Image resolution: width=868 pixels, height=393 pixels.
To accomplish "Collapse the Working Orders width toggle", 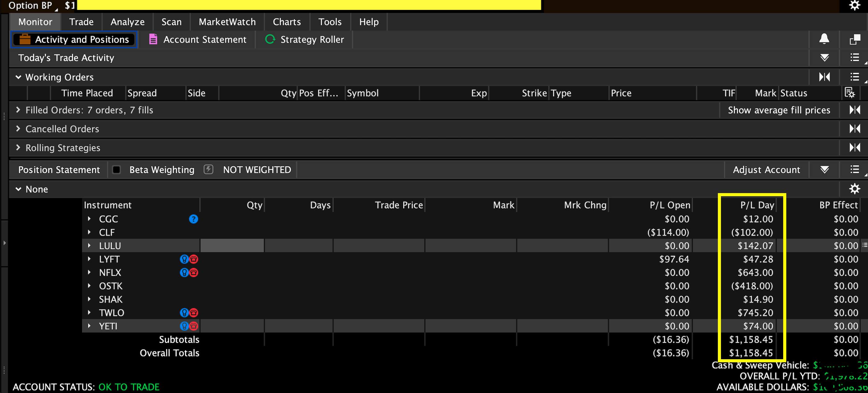I will point(824,77).
